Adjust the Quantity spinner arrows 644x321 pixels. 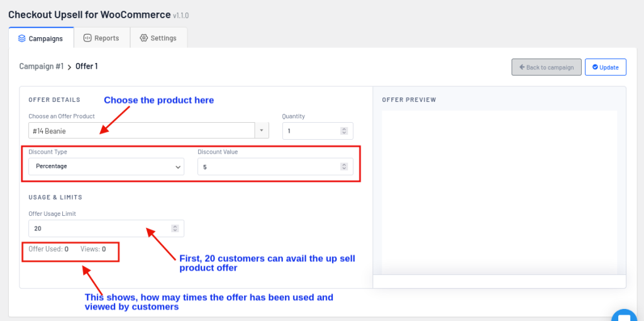click(344, 131)
